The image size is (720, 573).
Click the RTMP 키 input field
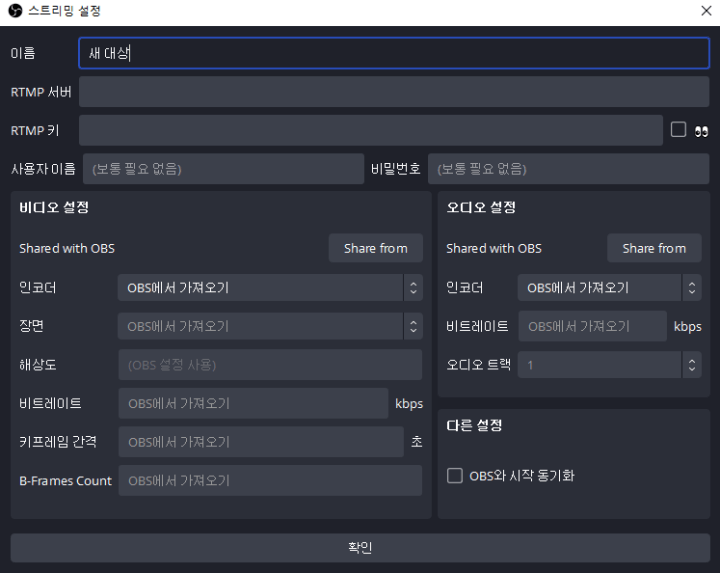click(371, 130)
